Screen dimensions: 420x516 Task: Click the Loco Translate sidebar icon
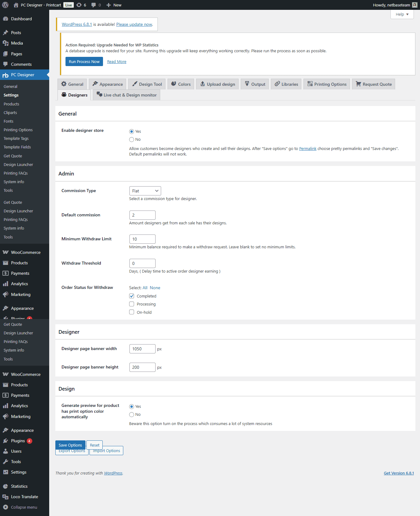(6, 497)
